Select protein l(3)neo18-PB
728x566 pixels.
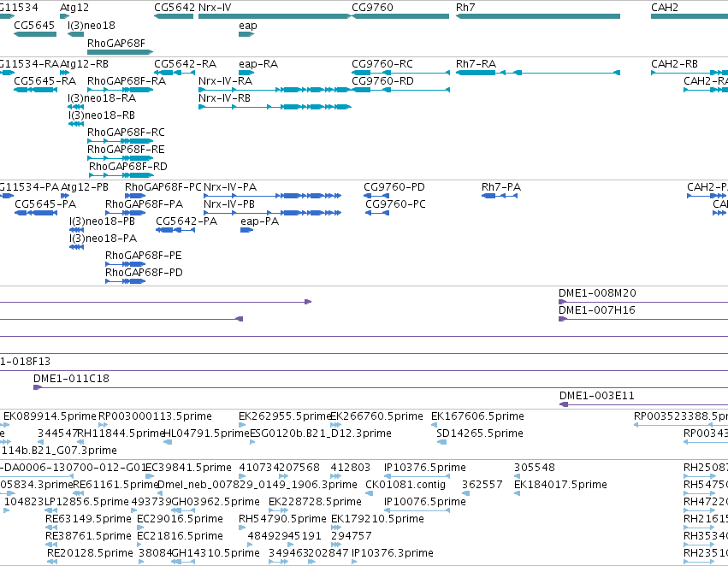click(x=77, y=230)
